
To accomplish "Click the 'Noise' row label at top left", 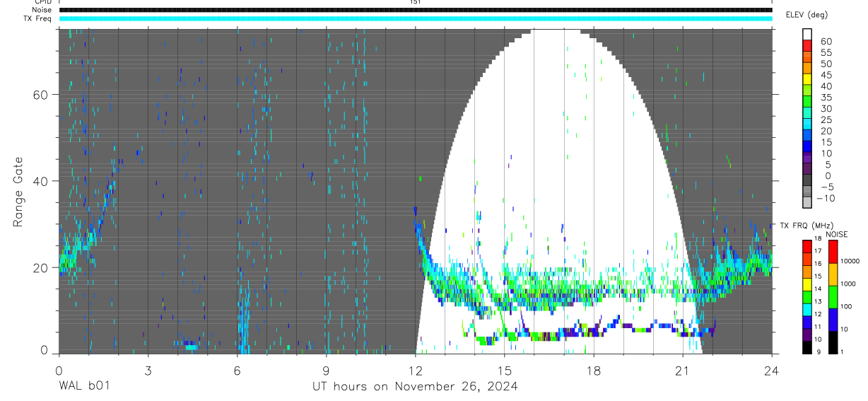I will click(42, 10).
